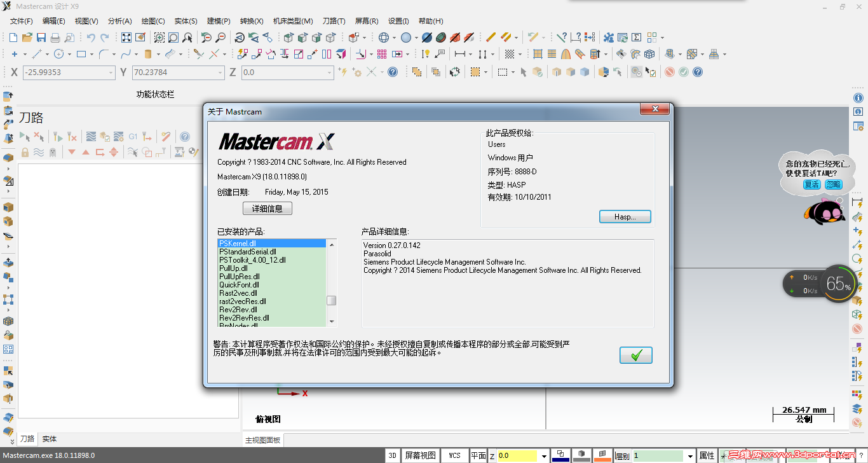Move insert arrow up with red triangle
The width and height of the screenshot is (868, 463).
tap(86, 152)
